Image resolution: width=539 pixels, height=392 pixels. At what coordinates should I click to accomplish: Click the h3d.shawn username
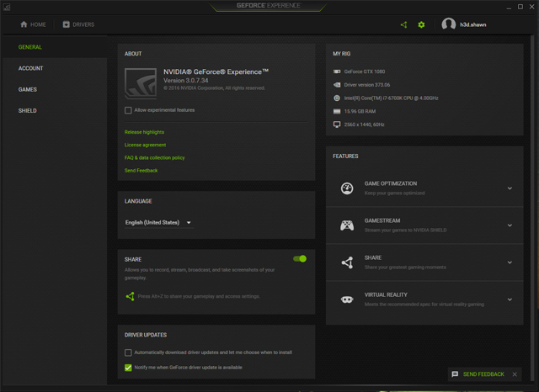[x=473, y=24]
